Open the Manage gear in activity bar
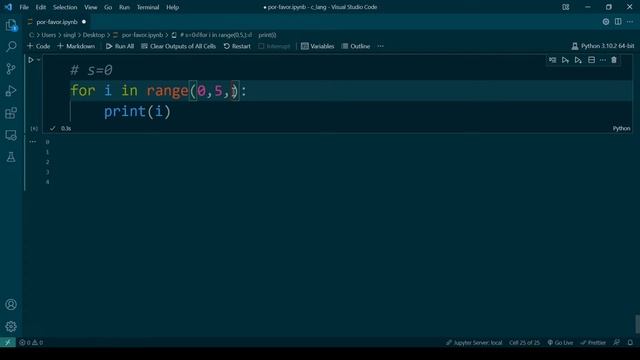The image size is (640, 360). point(11,326)
